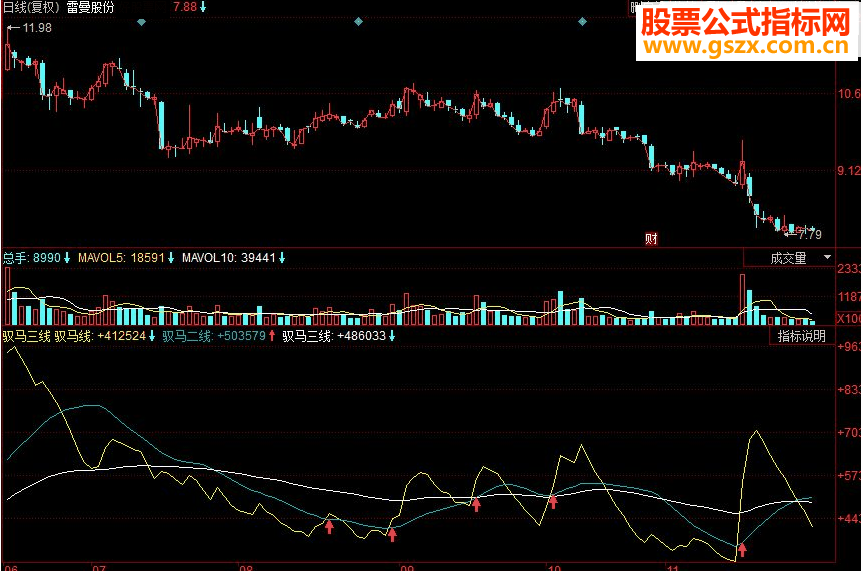
Task: Click the middle diamond event marker at top
Action: pos(358,22)
